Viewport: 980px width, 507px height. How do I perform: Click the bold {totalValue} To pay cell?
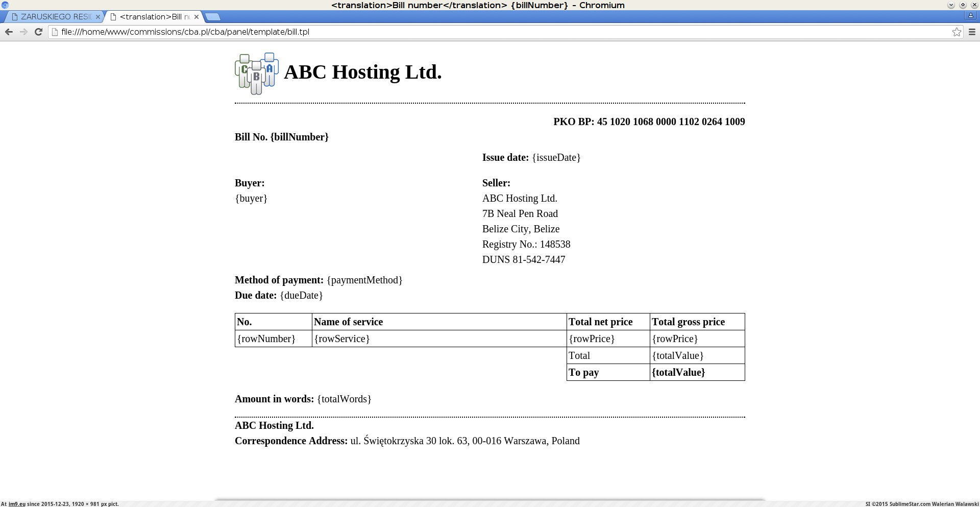point(697,372)
